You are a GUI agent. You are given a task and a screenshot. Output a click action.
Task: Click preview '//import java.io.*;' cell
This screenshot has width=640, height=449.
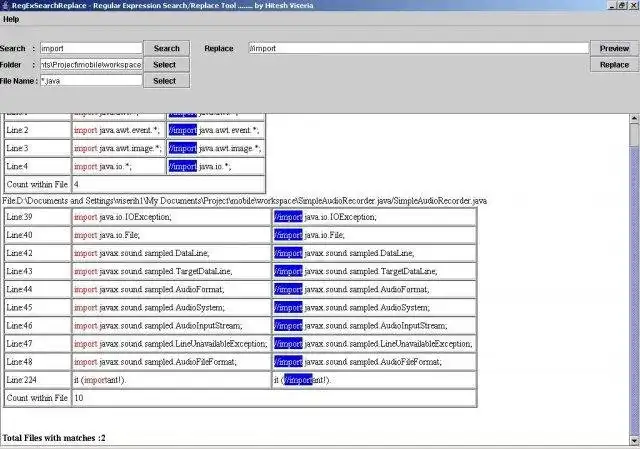point(216,166)
